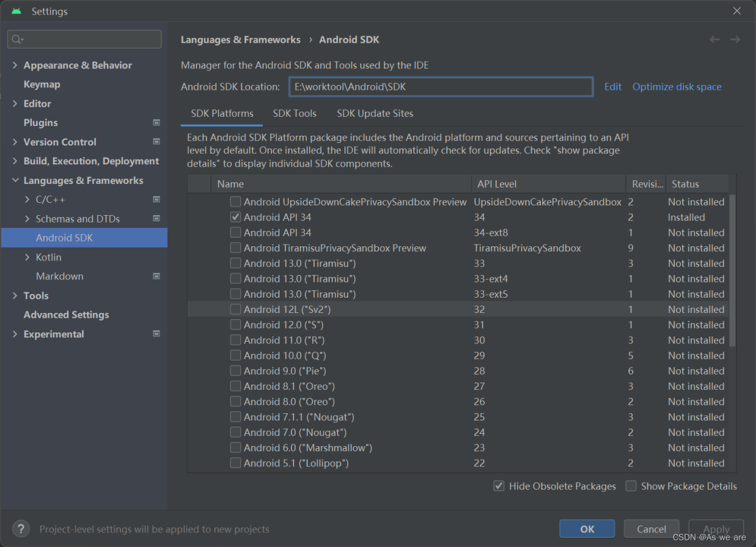
Task: Sort by Revision column header
Action: [646, 184]
